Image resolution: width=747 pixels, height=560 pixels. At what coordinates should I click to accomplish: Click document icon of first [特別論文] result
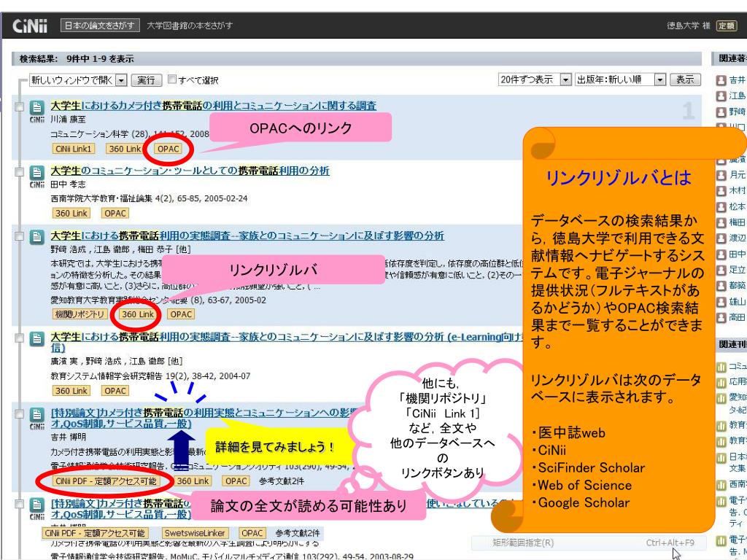[36, 415]
